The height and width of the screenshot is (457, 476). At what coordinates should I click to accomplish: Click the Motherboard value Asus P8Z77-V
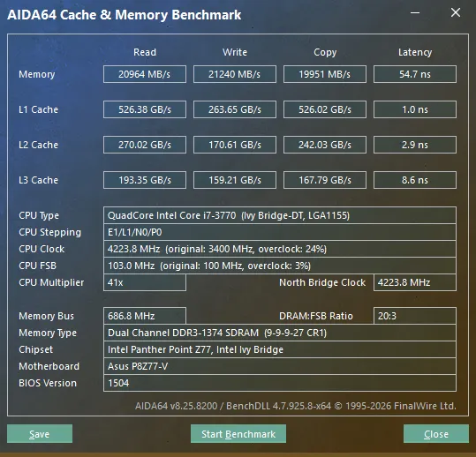[280, 366]
